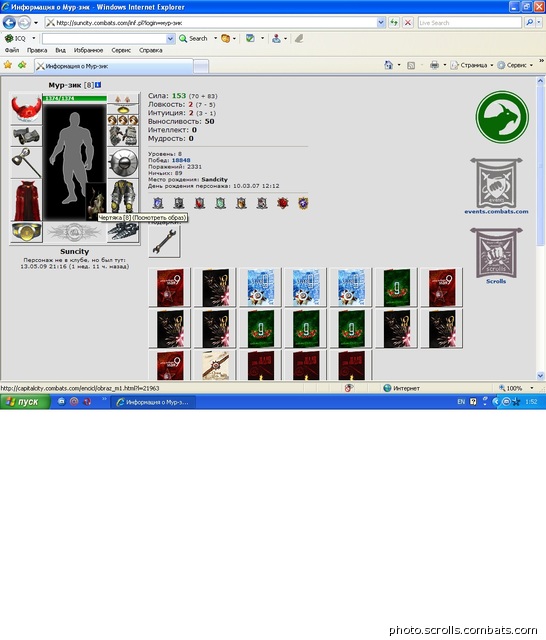Click the green Capricorn zodiac icon
546x640 pixels.
point(502,117)
